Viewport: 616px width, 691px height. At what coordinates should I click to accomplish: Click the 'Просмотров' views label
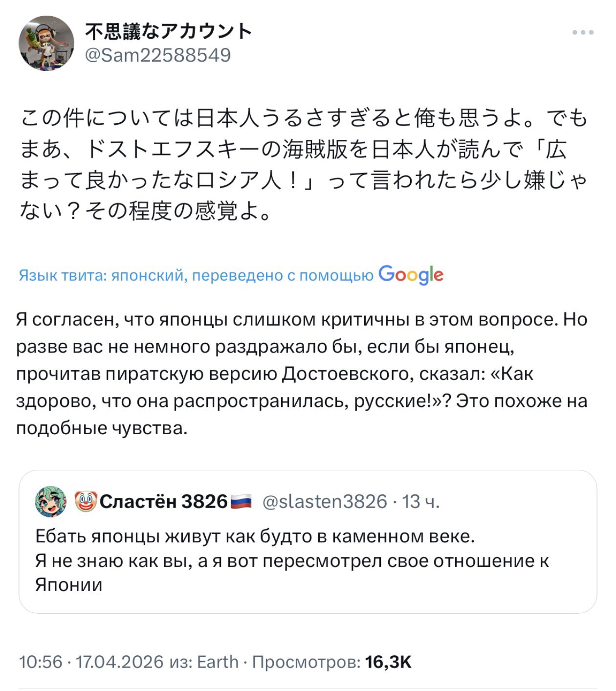coord(306,662)
